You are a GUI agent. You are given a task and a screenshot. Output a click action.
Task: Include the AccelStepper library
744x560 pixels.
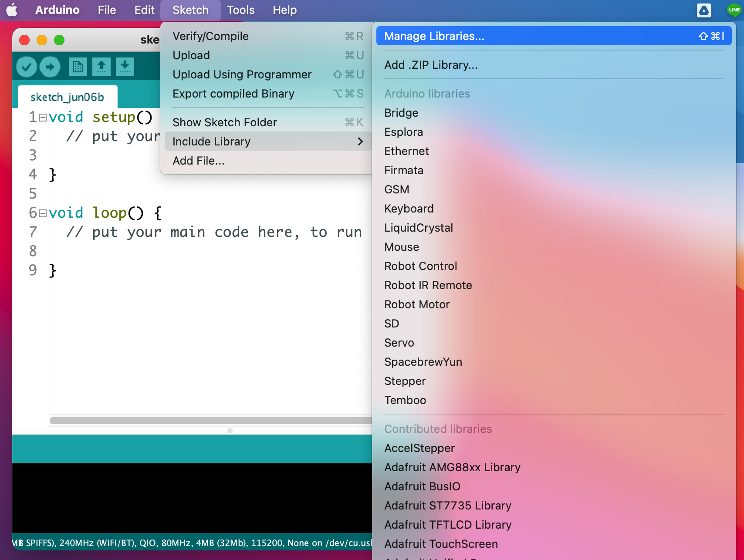[554, 448]
